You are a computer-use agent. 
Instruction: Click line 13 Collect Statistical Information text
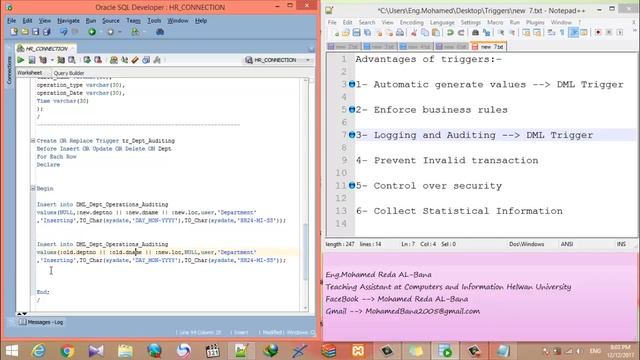[x=459, y=211]
